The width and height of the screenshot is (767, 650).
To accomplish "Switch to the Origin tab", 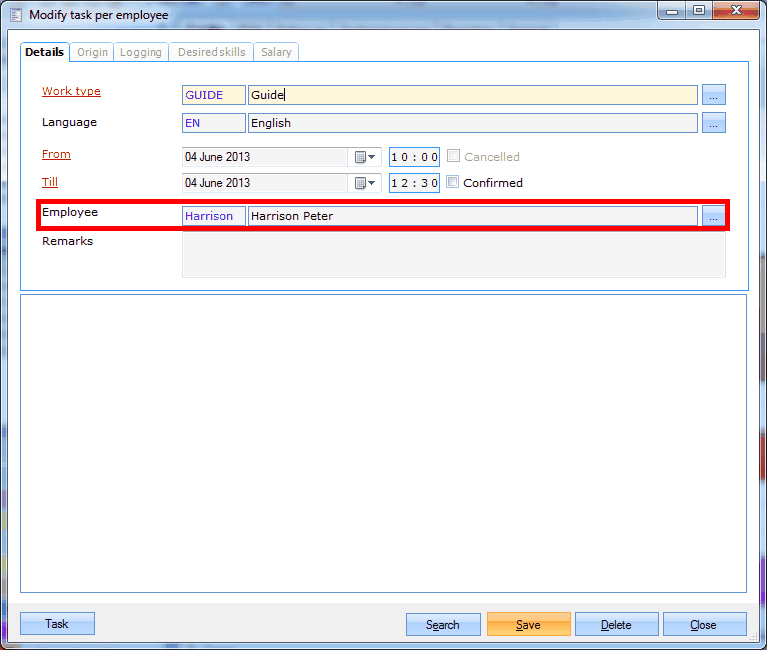I will coord(92,52).
